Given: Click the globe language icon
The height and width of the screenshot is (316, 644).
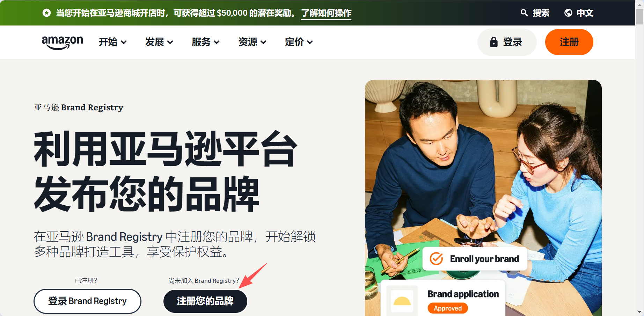Looking at the screenshot, I should coord(568,13).
